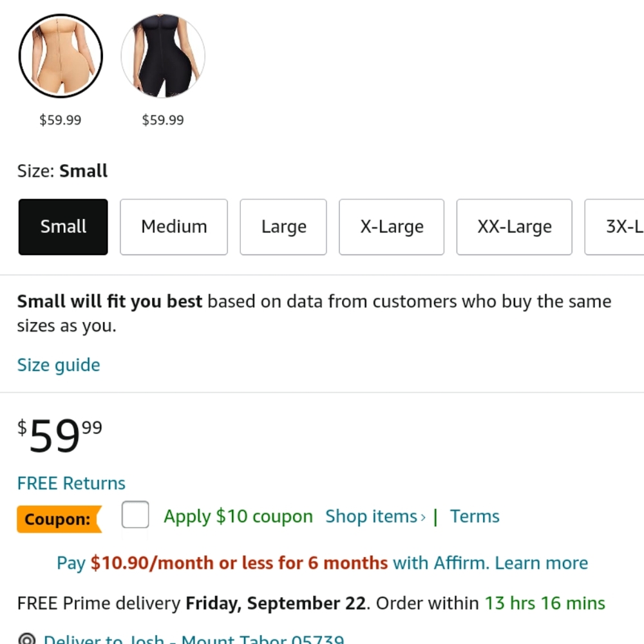Screen dimensions: 644x644
Task: Choose the partially visible 3X-Large size
Action: [615, 227]
